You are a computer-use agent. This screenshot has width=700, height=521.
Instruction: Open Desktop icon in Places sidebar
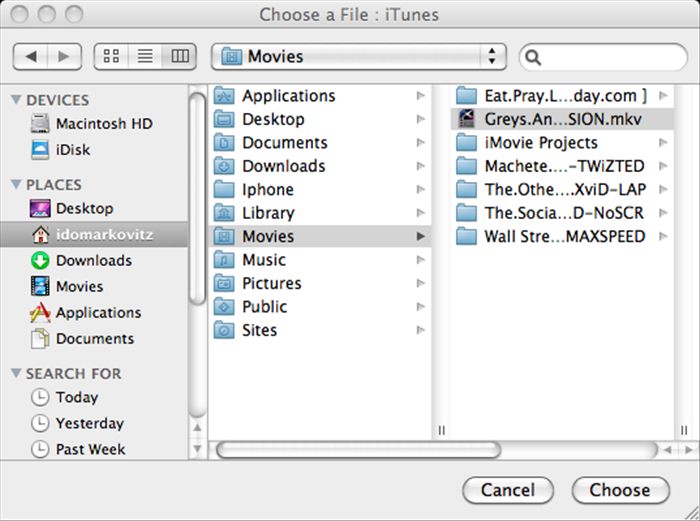40,208
